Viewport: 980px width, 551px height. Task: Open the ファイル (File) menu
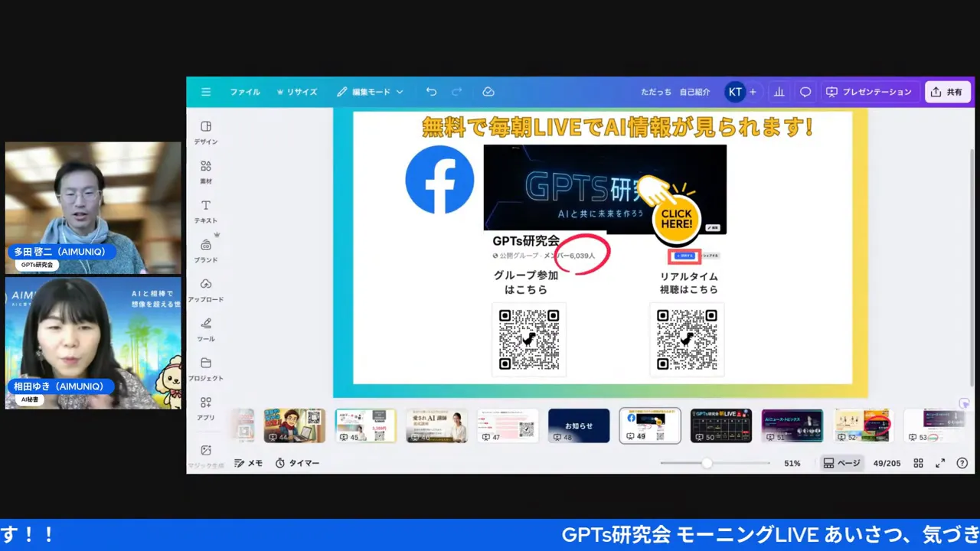[x=244, y=92]
